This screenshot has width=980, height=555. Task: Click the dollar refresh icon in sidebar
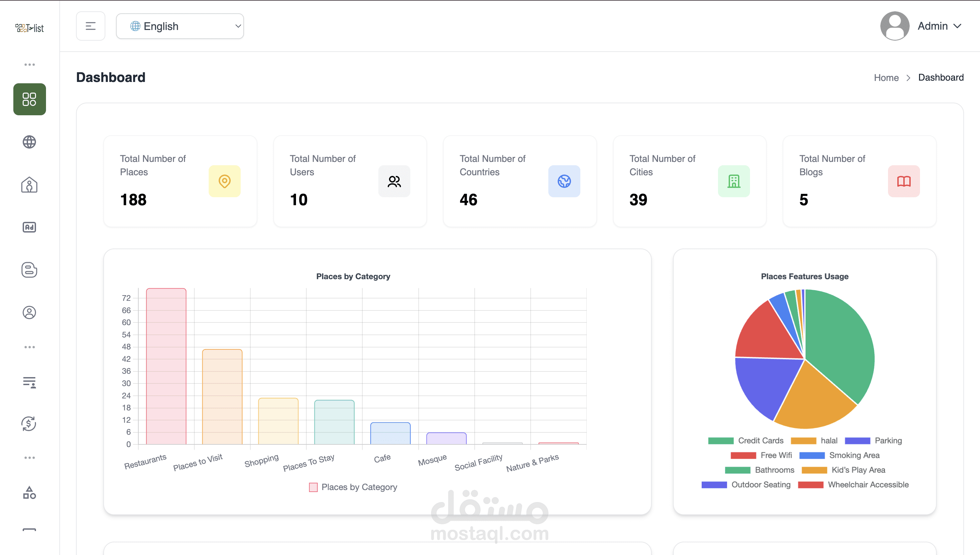coord(29,423)
